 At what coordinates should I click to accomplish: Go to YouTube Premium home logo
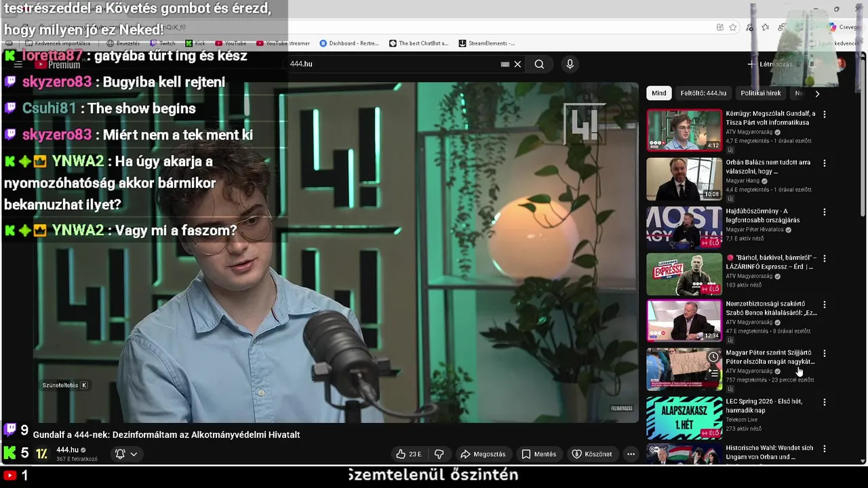point(58,64)
